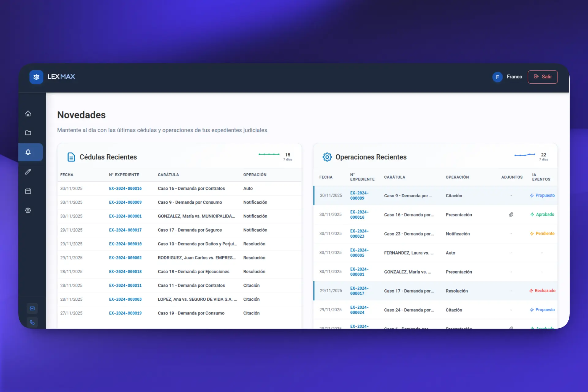Select 'Caso 23 - Demanda por...' operation row
Viewport: 588px width, 392px height.
pos(435,234)
